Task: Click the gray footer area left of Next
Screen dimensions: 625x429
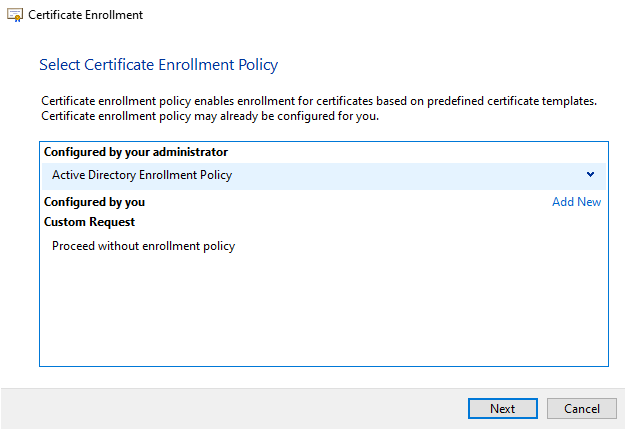Action: [x=235, y=409]
